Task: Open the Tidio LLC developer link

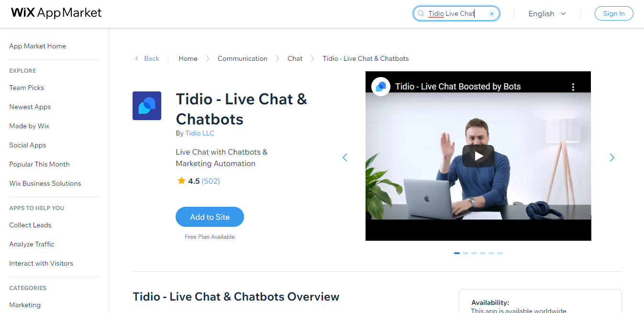Action: tap(200, 133)
